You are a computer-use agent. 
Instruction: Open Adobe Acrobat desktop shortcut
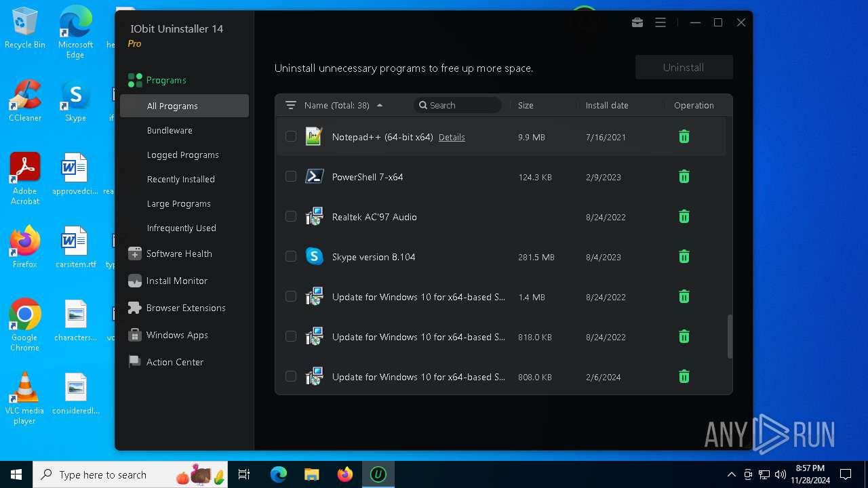[25, 179]
